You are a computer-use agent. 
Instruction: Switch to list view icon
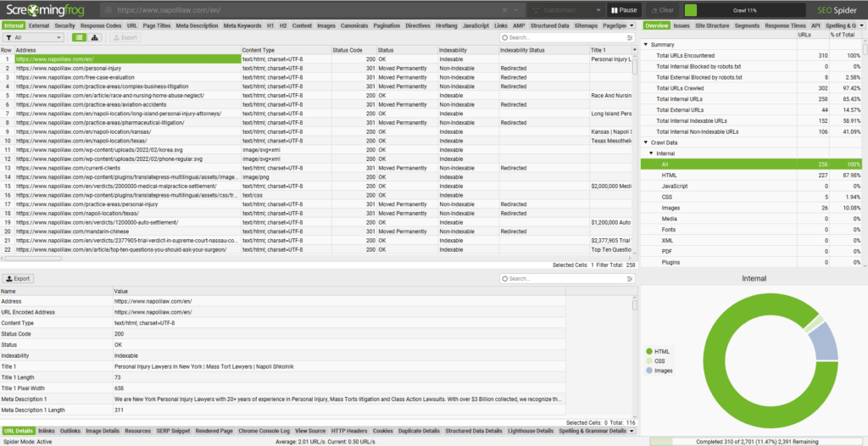click(x=80, y=37)
